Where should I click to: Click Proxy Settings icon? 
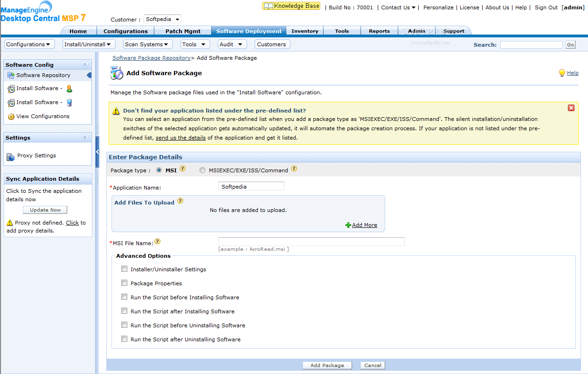pyautogui.click(x=11, y=156)
